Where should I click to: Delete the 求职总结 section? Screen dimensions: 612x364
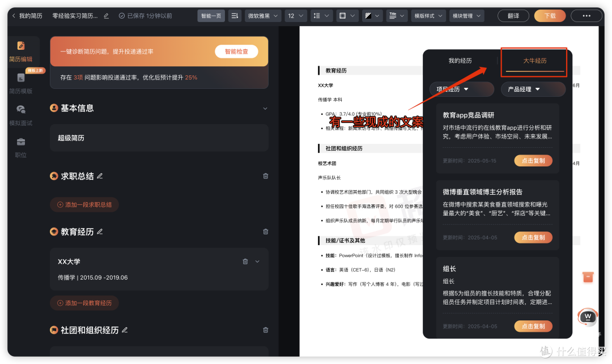[x=265, y=176]
